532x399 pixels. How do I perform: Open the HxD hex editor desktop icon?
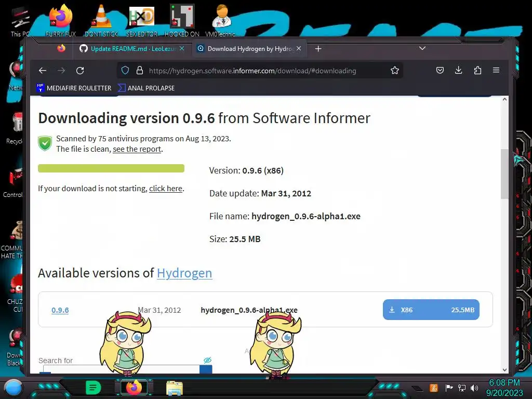point(142,20)
